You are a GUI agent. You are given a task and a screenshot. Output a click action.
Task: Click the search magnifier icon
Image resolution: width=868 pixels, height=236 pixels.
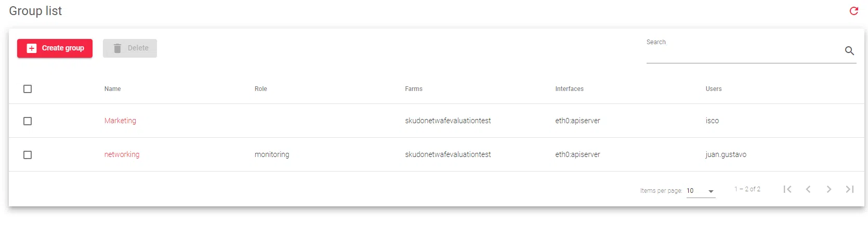coord(849,50)
